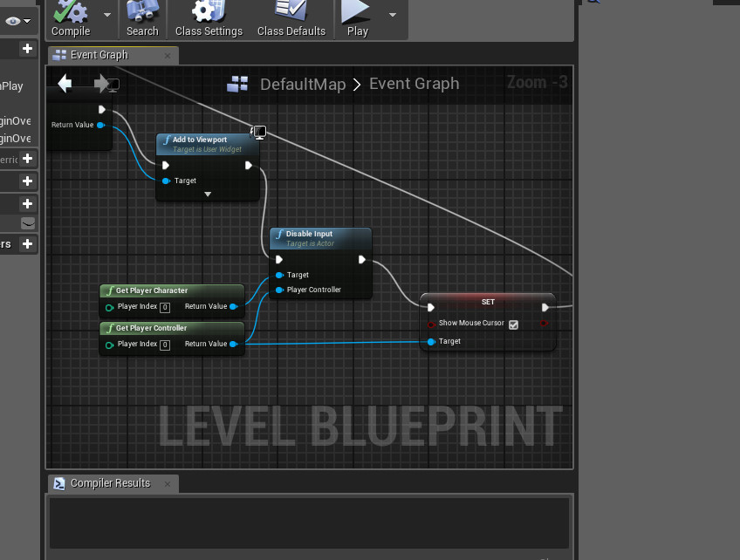
Task: Edit Player Index field on Get Player Character
Action: point(165,308)
